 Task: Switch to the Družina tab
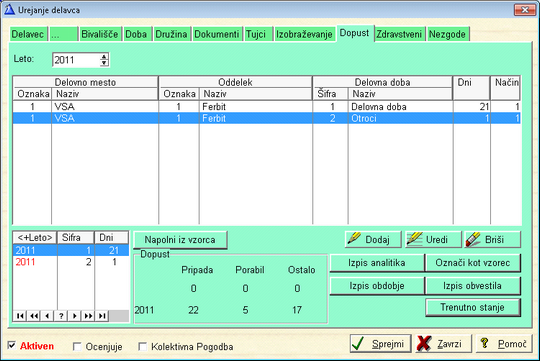click(171, 34)
